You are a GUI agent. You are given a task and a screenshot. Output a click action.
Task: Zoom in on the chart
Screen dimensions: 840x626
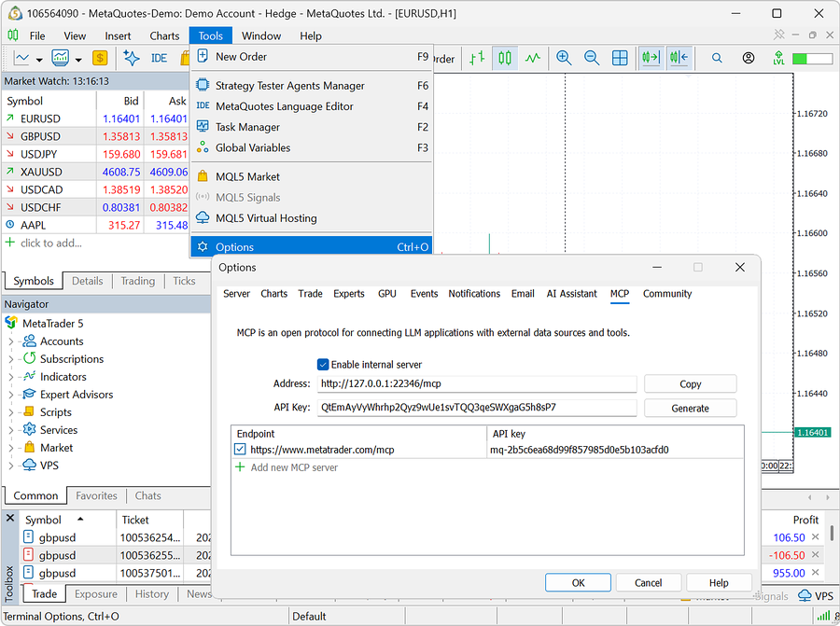coord(564,58)
